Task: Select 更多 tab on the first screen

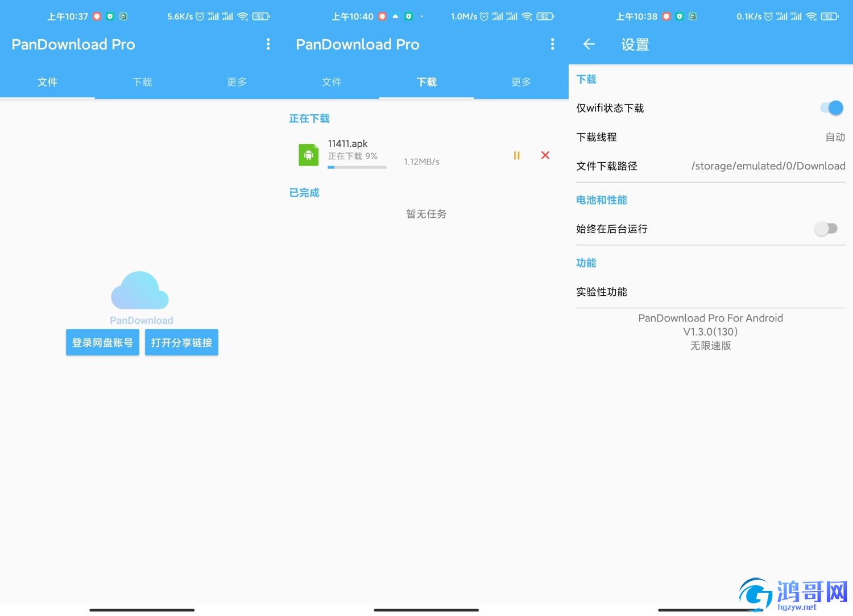Action: coord(237,82)
